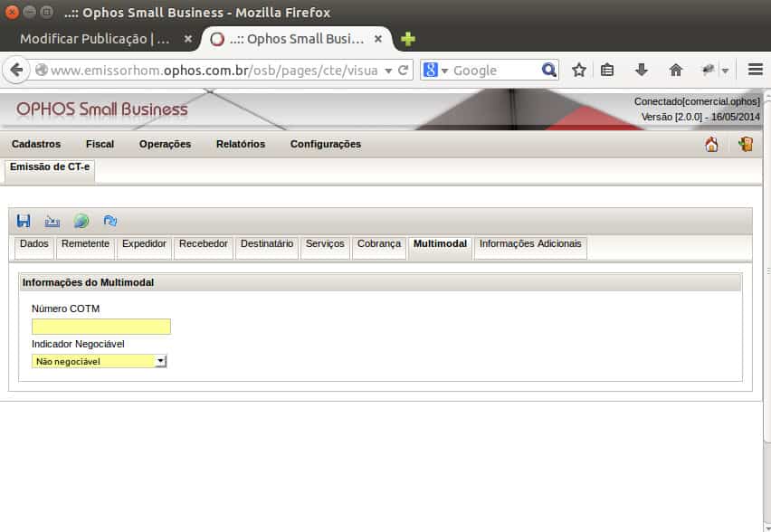Open the Relatórios menu
Viewport: 771px width, 532px height.
click(241, 144)
